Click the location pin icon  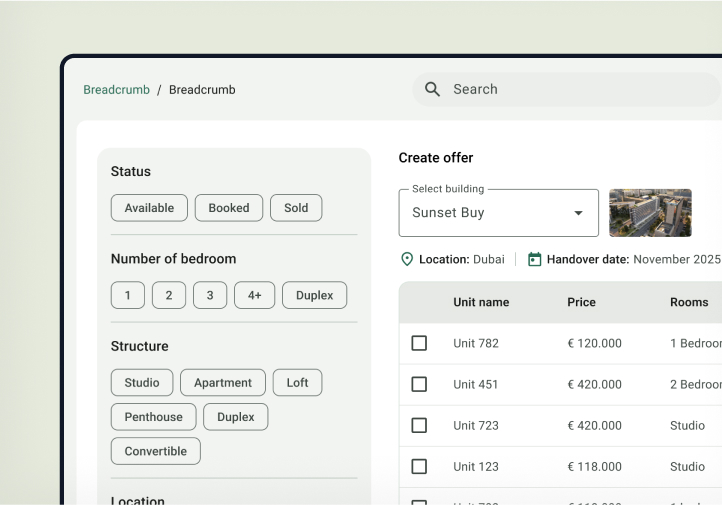407,259
